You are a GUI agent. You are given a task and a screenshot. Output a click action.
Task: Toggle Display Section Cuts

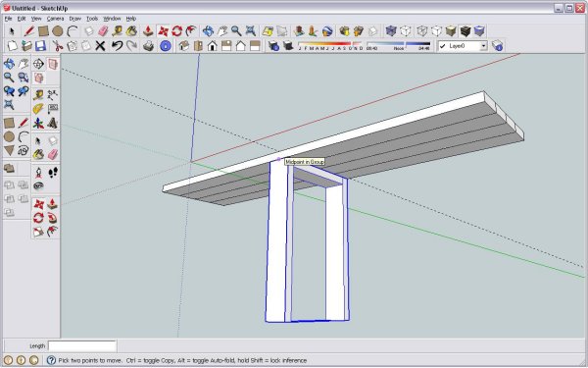click(38, 79)
